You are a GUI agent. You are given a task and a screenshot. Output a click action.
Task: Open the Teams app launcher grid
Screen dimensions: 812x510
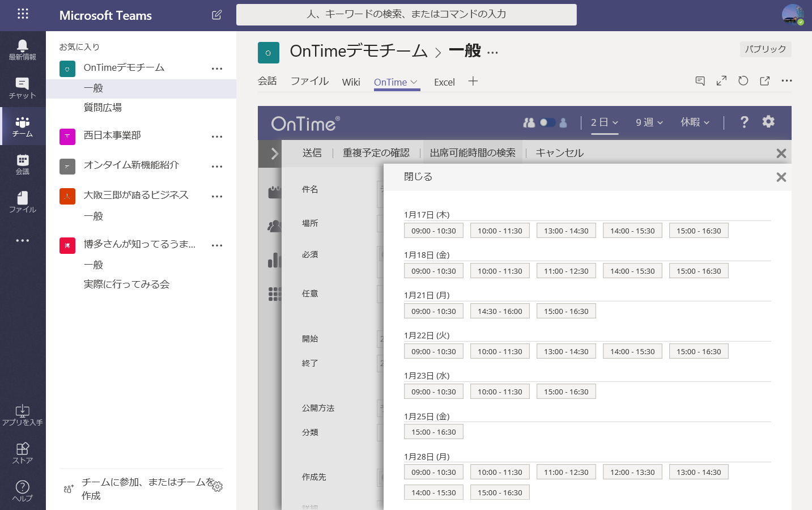tap(23, 14)
